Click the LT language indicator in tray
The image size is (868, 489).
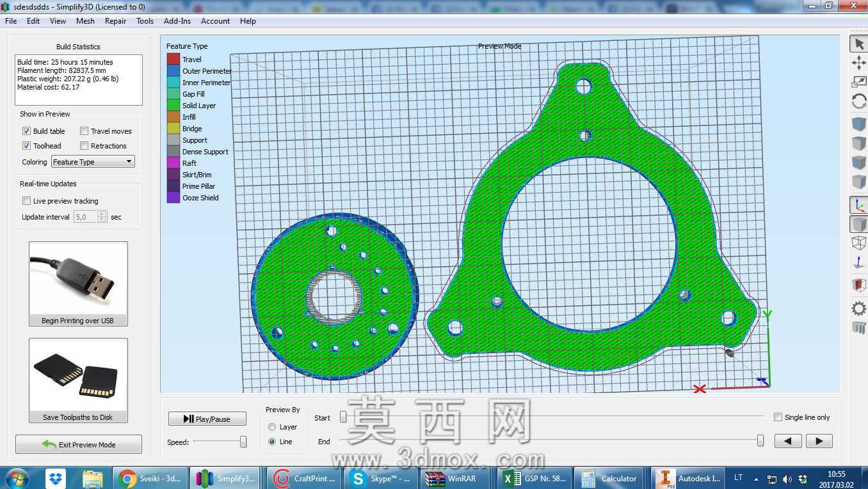click(x=738, y=477)
